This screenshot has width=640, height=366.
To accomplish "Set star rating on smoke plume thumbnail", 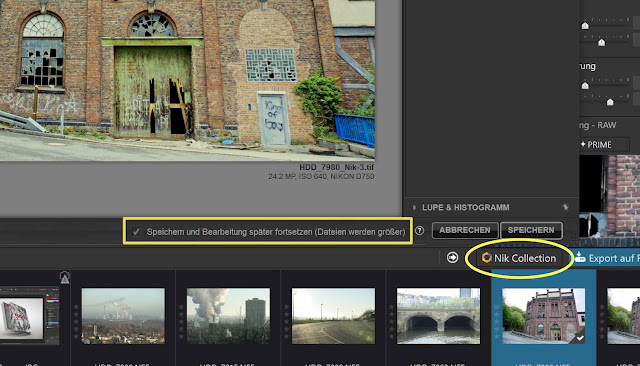I will click(181, 322).
